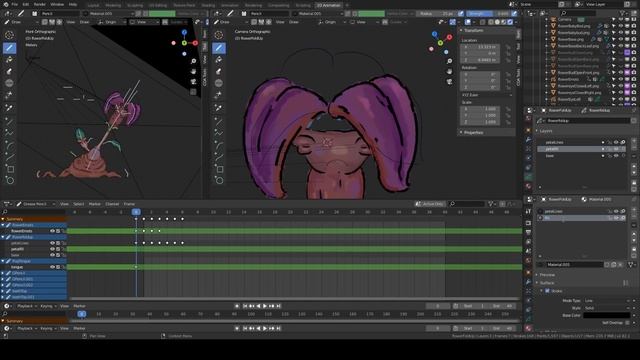Open the Edit menu
This screenshot has width=640, height=360.
(x=26, y=4)
